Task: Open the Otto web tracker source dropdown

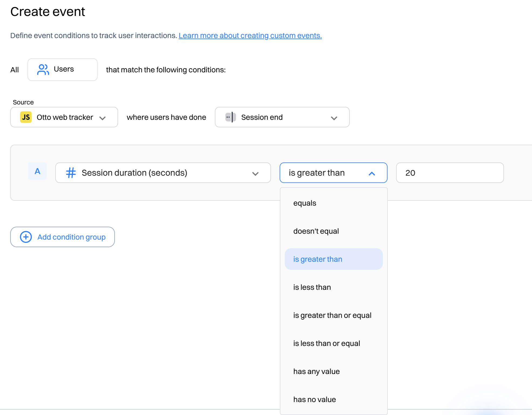Action: [64, 117]
